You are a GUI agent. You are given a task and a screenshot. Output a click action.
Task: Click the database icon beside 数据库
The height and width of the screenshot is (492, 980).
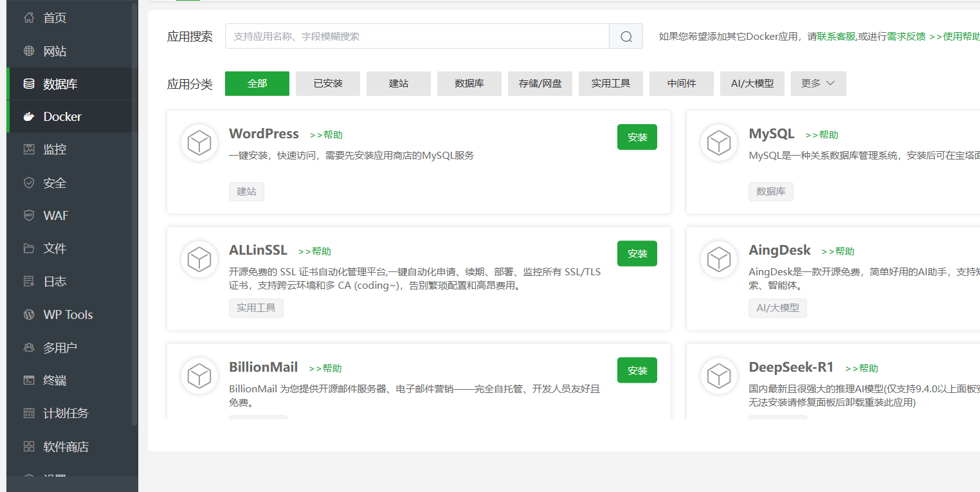[29, 84]
